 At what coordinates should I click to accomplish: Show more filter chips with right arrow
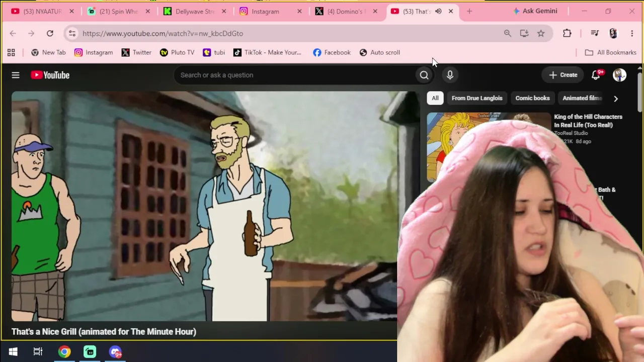pyautogui.click(x=615, y=99)
